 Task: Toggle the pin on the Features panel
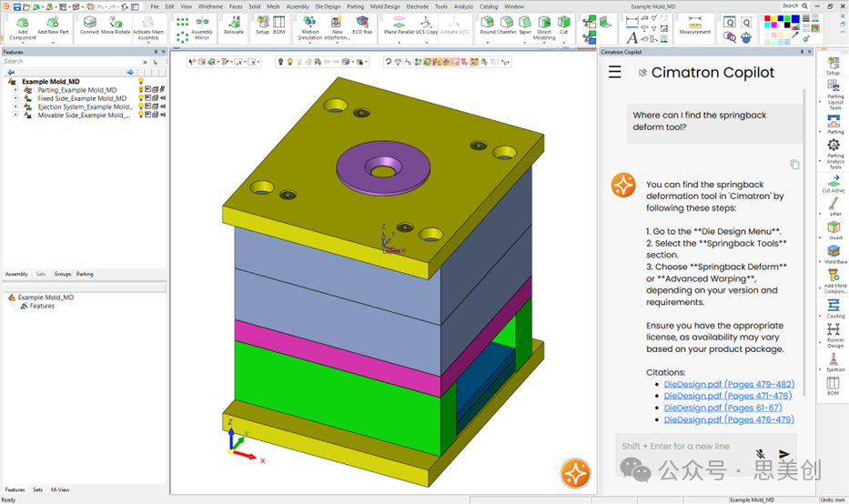(x=156, y=52)
